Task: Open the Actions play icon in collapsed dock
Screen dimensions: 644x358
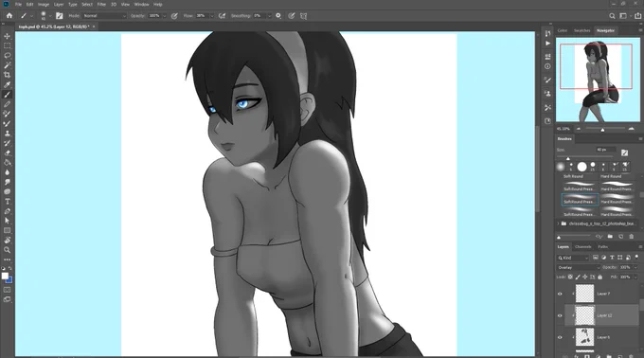Action: point(547,44)
